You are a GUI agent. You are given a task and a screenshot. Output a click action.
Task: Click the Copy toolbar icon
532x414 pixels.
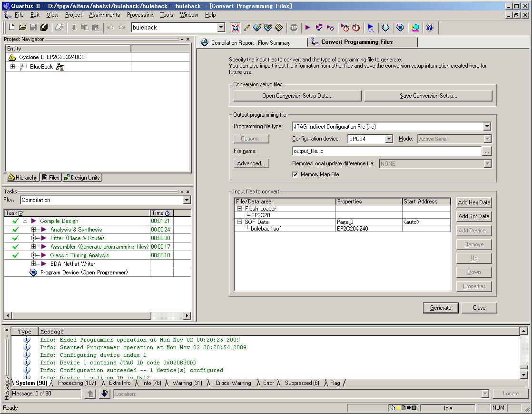coord(85,28)
